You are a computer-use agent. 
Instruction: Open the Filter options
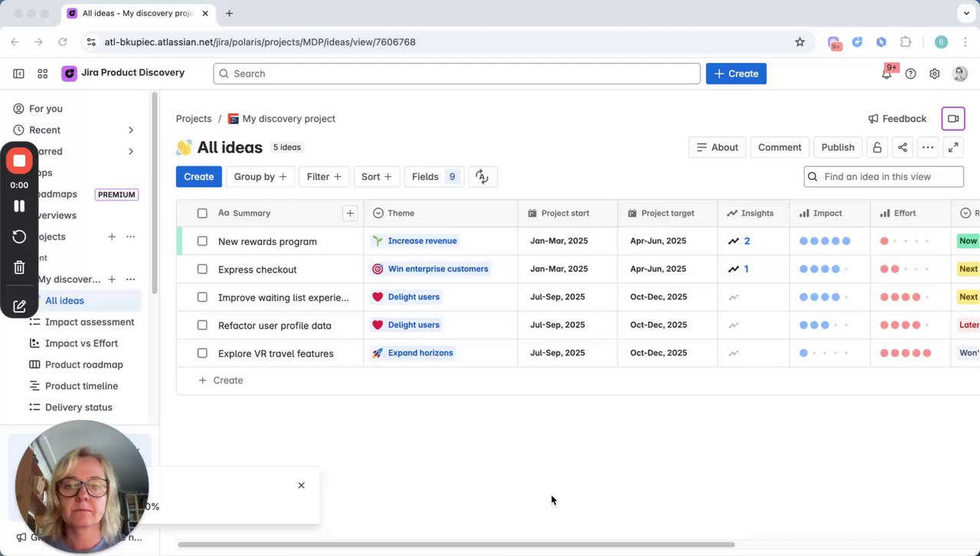tap(325, 177)
